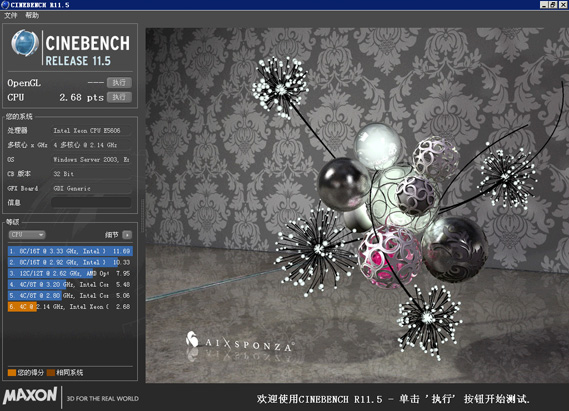
Task: Open the 文件 menu
Action: 11,15
